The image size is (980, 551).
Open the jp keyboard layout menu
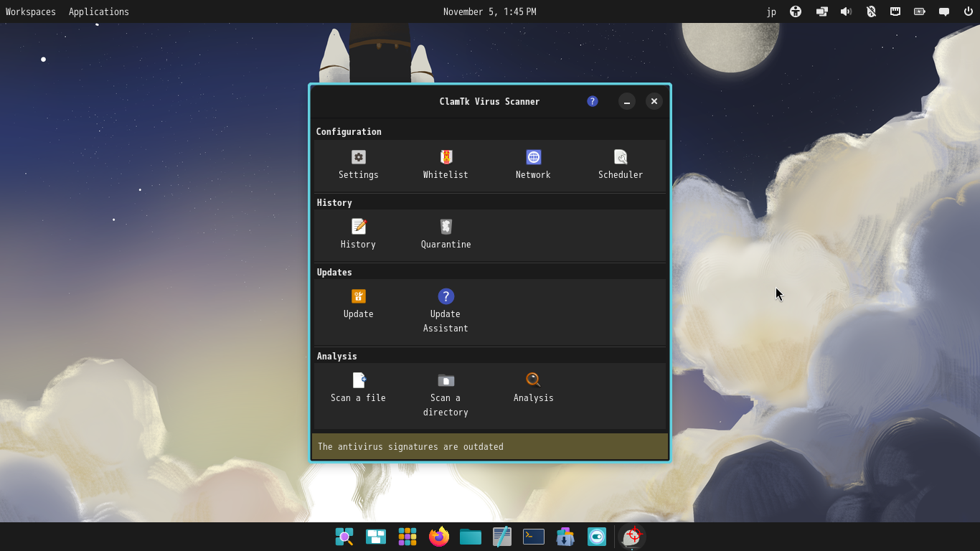point(771,11)
